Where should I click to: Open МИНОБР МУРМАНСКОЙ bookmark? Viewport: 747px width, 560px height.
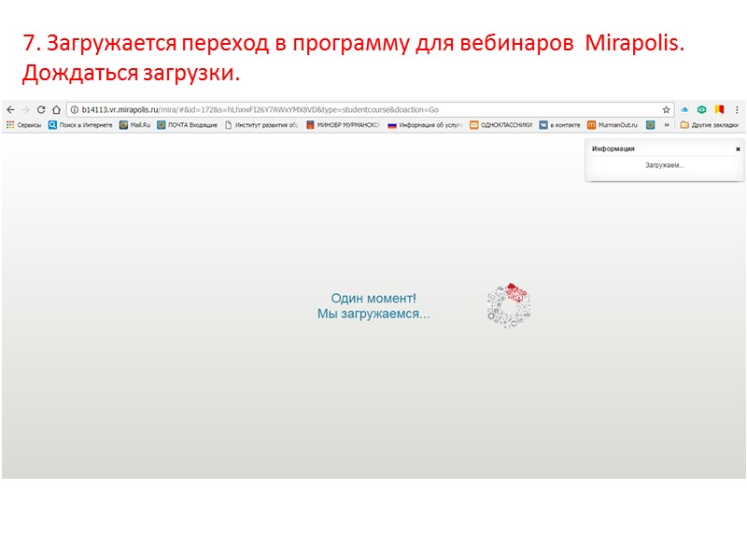coord(343,125)
